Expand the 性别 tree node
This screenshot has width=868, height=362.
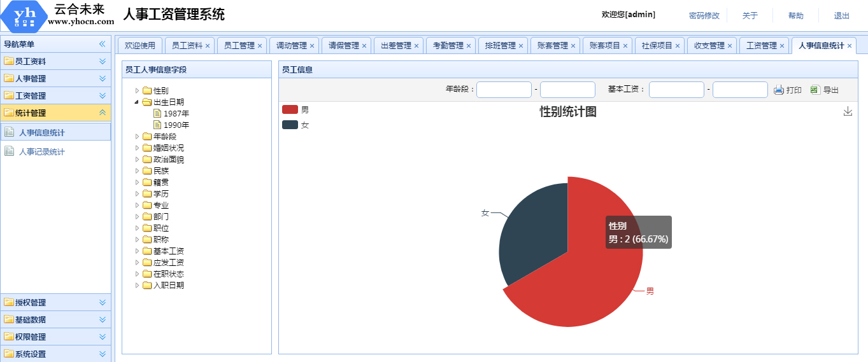click(137, 90)
